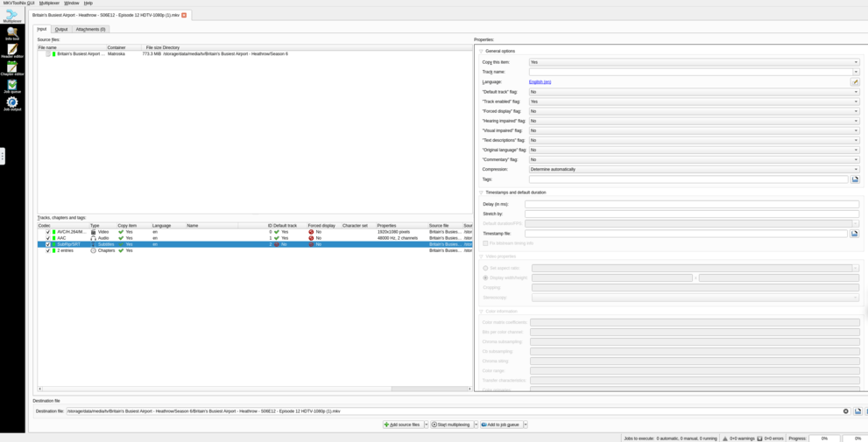Click the language edit icon next to English
Viewport: 868px width, 442px height.
click(x=855, y=82)
